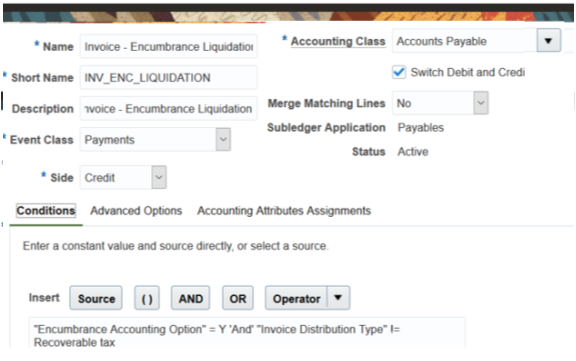Screen dimensions: 576x361
Task: Click the OR insert button
Action: coord(238,298)
